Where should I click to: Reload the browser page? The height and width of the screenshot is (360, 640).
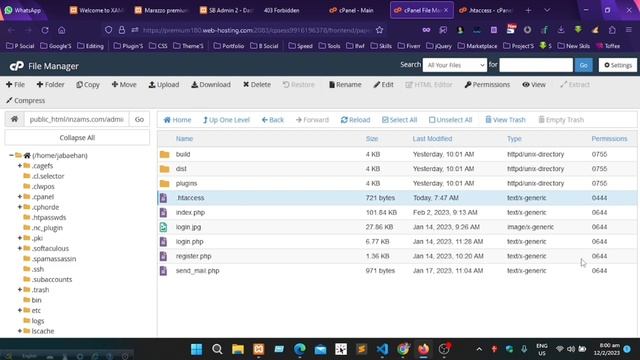click(x=45, y=30)
